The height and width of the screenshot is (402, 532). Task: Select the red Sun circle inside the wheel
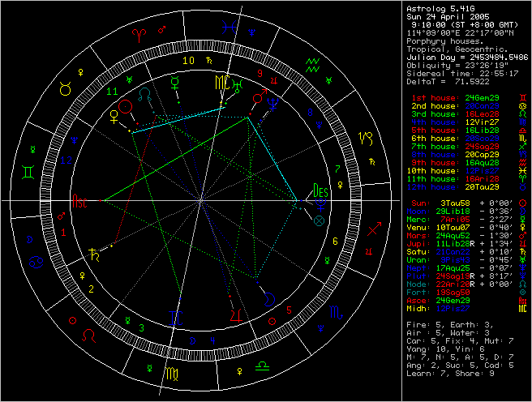pos(126,106)
